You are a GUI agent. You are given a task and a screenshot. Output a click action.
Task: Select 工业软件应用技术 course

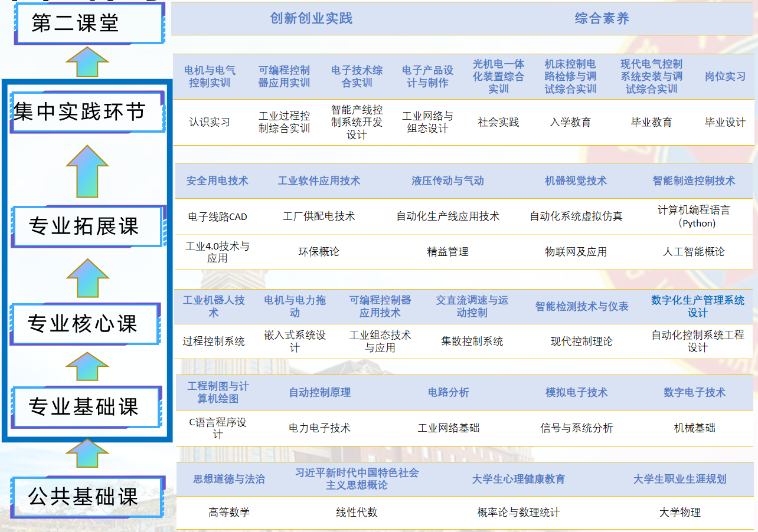[x=319, y=180]
